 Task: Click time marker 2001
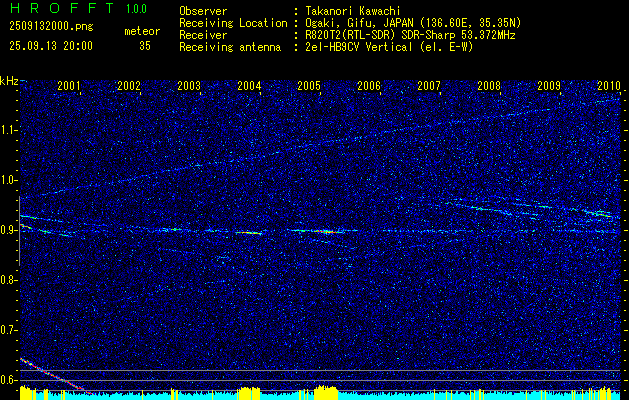click(x=69, y=85)
